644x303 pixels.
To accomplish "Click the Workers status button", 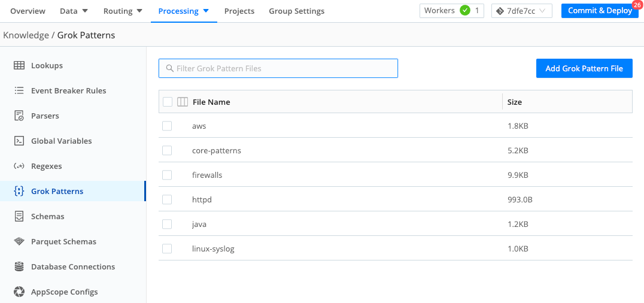I will 452,11.
